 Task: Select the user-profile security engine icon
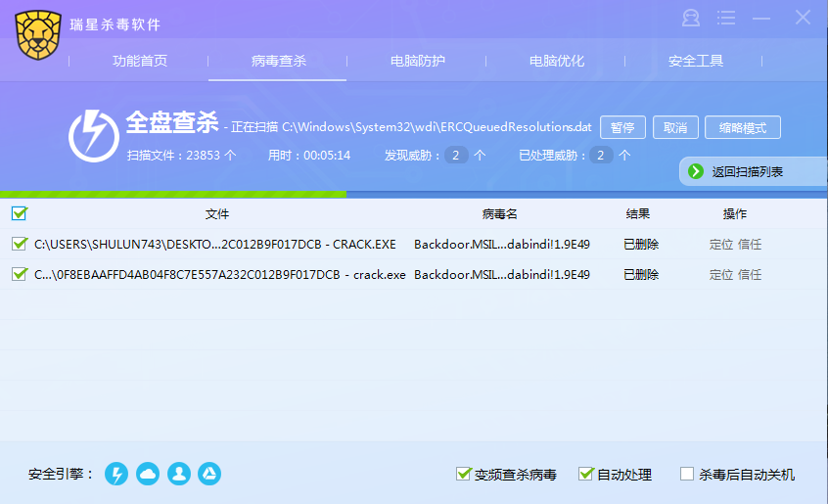(179, 474)
